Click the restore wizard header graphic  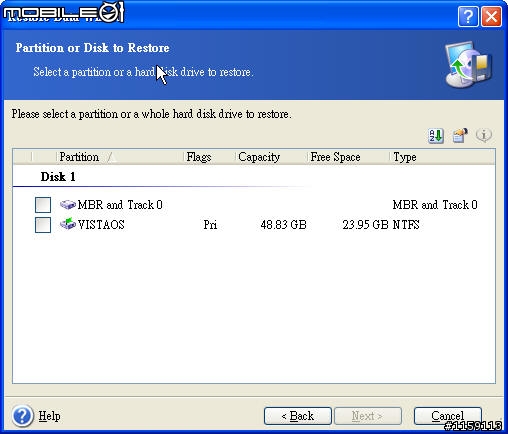[x=468, y=65]
